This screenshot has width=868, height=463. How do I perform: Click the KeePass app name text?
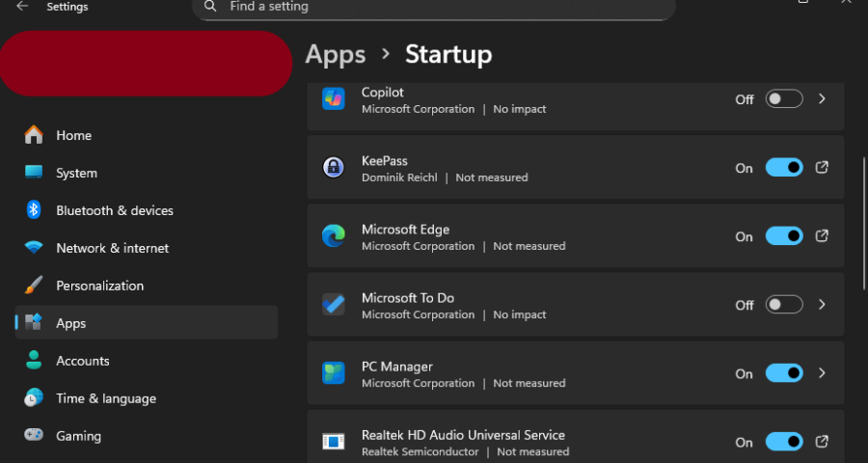pos(384,161)
